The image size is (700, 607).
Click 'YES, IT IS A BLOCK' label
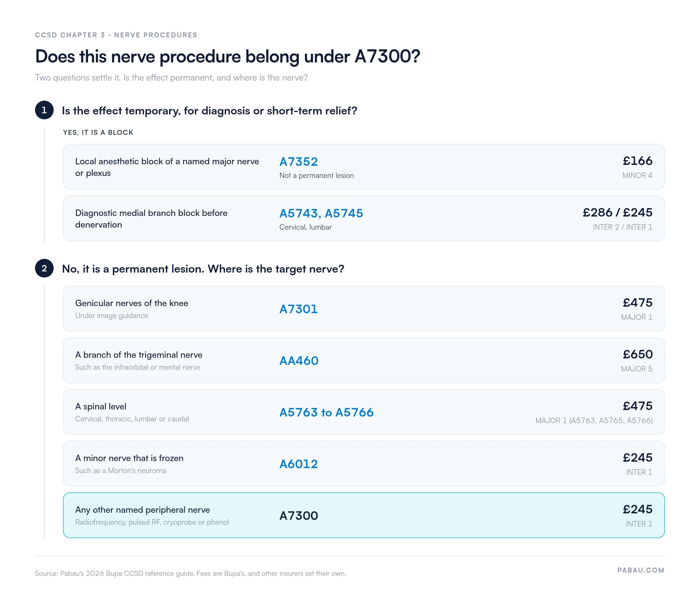pyautogui.click(x=98, y=132)
